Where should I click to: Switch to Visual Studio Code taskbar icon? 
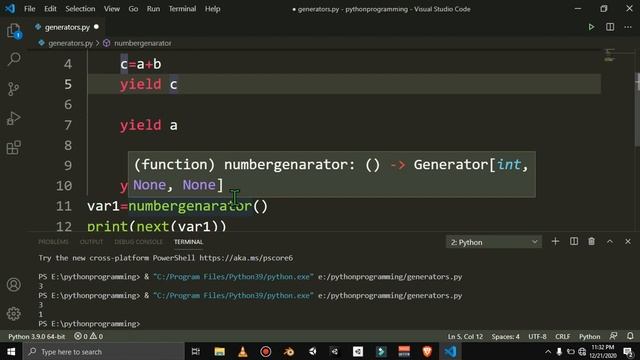click(x=450, y=351)
